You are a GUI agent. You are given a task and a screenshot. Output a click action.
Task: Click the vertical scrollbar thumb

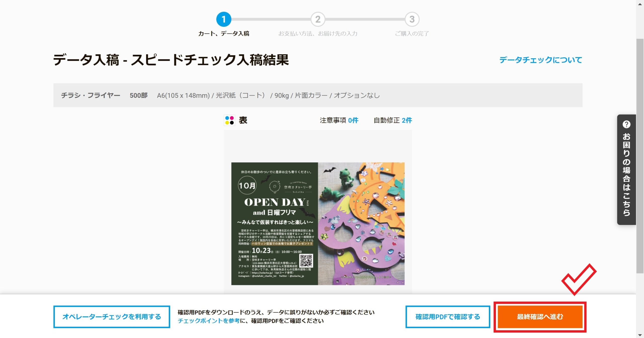[x=640, y=156]
